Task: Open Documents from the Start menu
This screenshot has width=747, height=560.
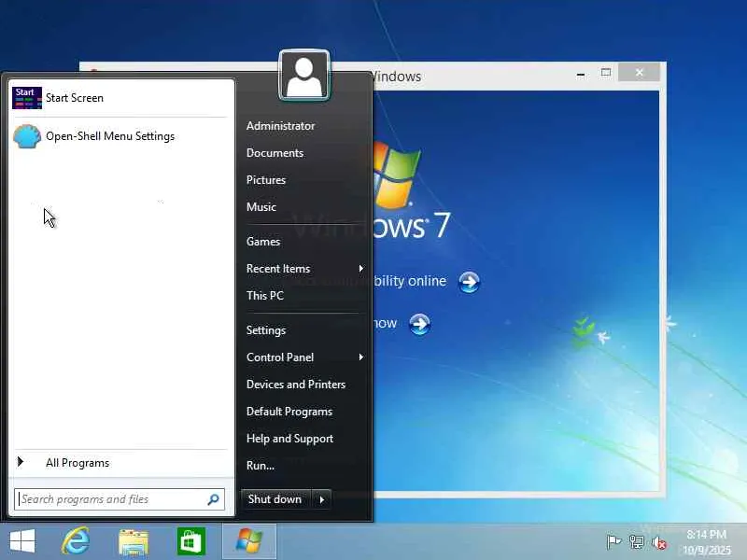Action: [x=275, y=153]
